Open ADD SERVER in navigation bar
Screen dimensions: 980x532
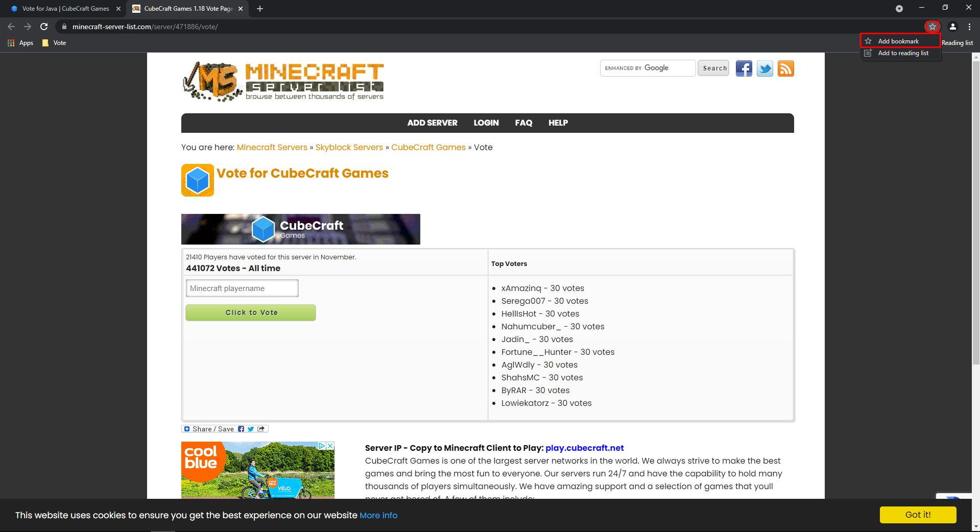(432, 123)
